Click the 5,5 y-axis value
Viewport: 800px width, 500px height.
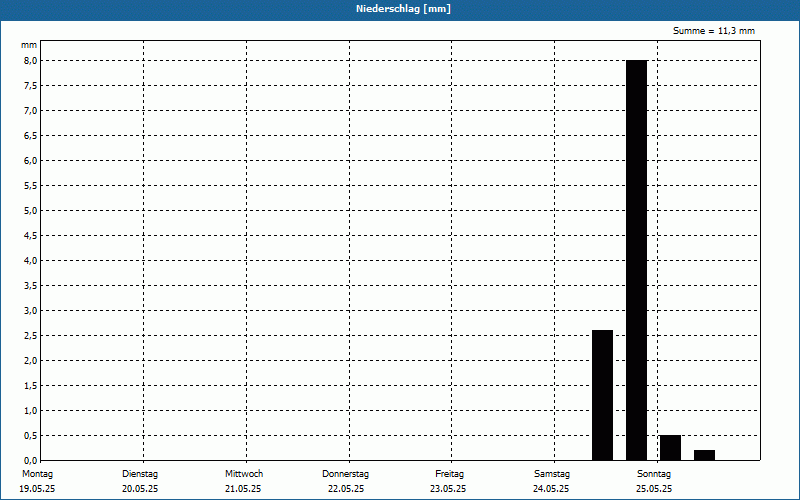pyautogui.click(x=31, y=186)
